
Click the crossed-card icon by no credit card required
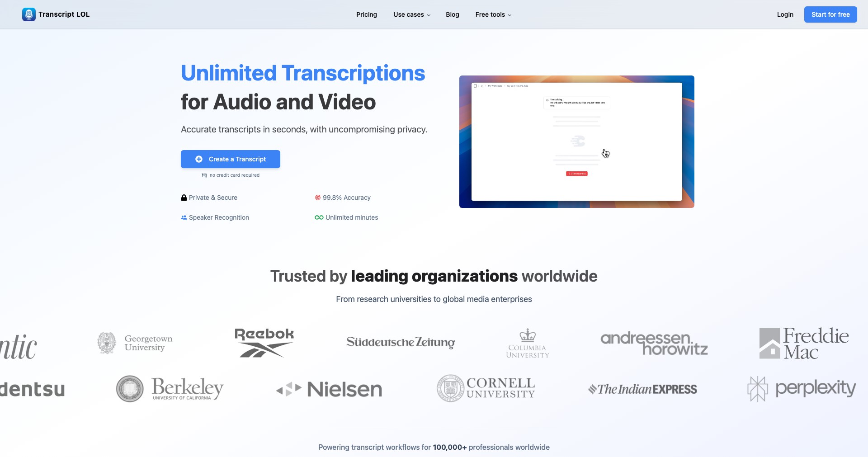204,175
